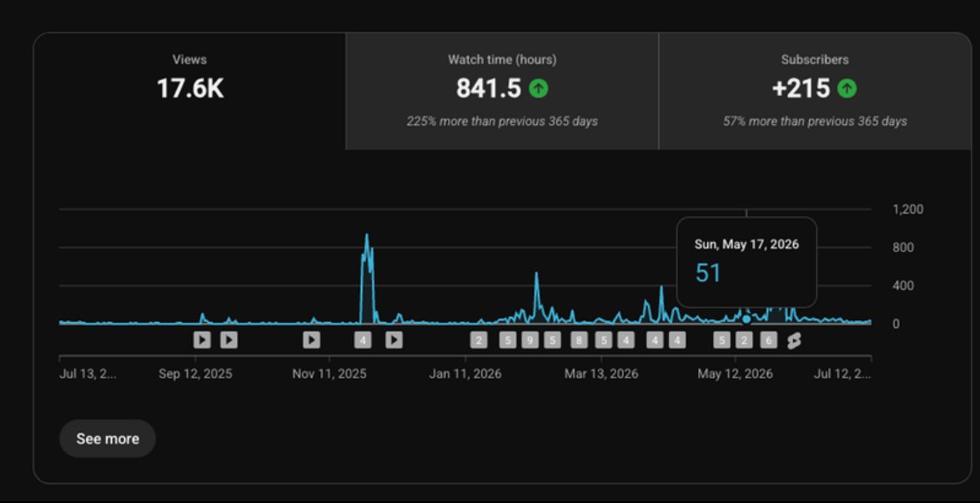Image resolution: width=980 pixels, height=503 pixels.
Task: Click the Jan 11, 2026 axis label
Action: 465,374
